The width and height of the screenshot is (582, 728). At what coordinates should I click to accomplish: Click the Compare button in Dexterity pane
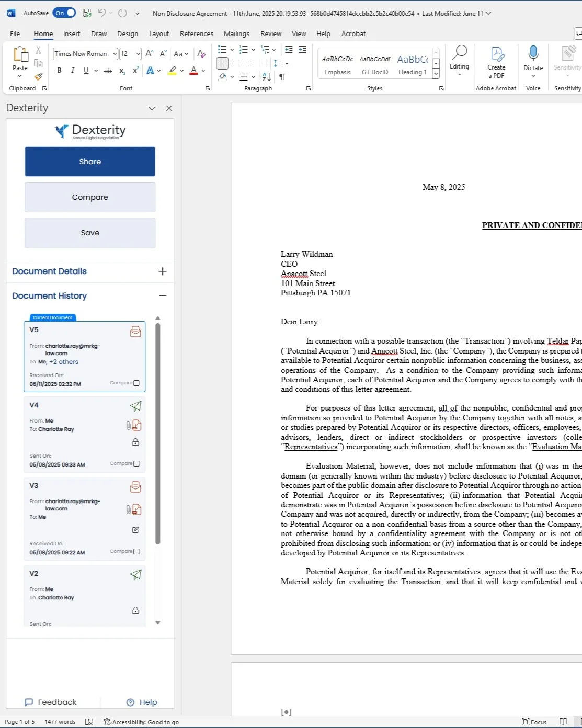90,197
